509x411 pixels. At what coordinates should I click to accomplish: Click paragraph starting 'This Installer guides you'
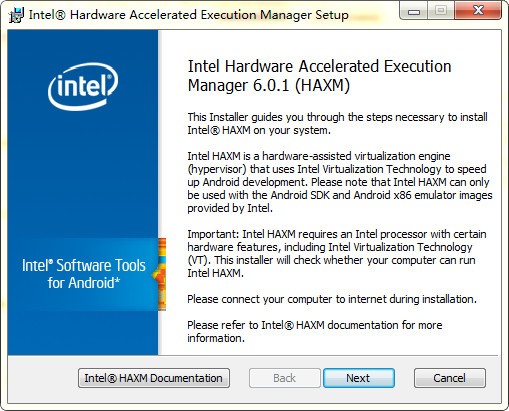pos(337,124)
